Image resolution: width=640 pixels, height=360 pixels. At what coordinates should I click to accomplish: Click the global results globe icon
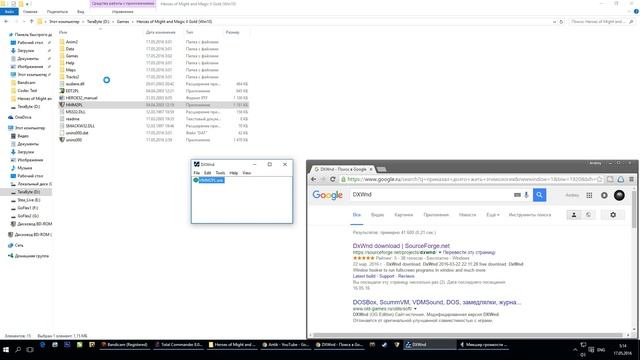(x=588, y=215)
